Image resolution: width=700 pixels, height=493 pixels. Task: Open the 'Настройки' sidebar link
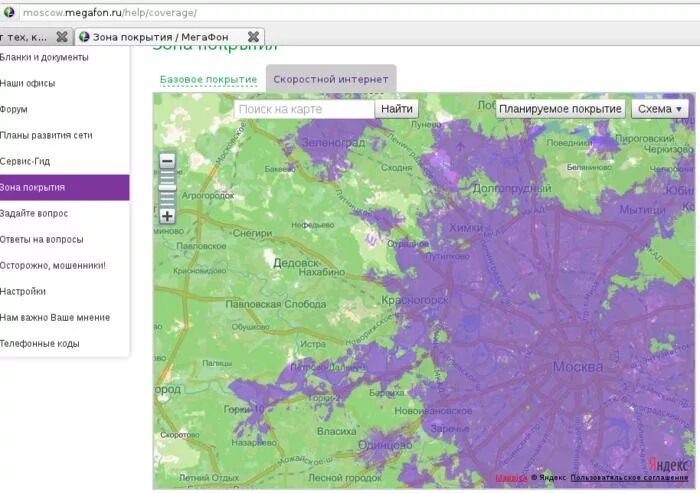[23, 291]
